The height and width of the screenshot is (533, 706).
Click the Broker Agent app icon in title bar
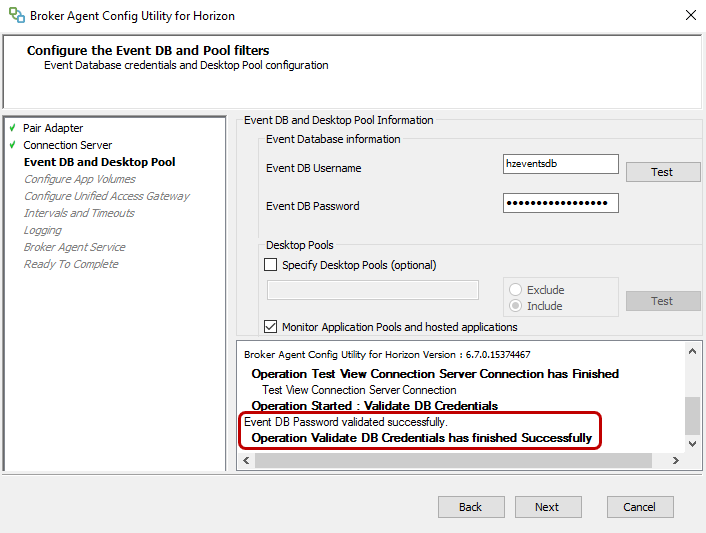pyautogui.click(x=16, y=16)
